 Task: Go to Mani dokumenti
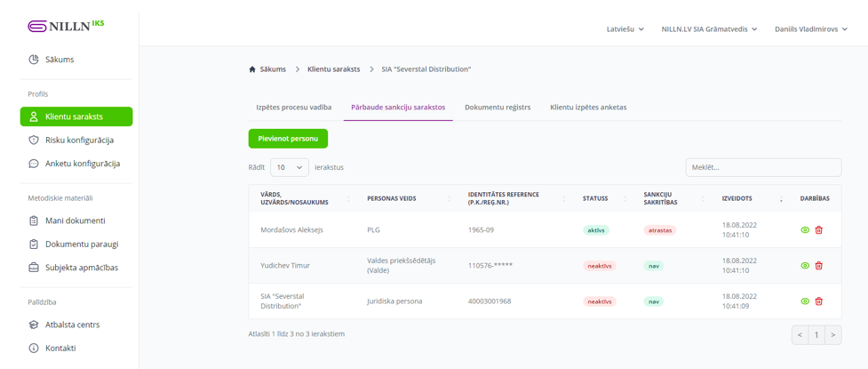pyautogui.click(x=75, y=221)
